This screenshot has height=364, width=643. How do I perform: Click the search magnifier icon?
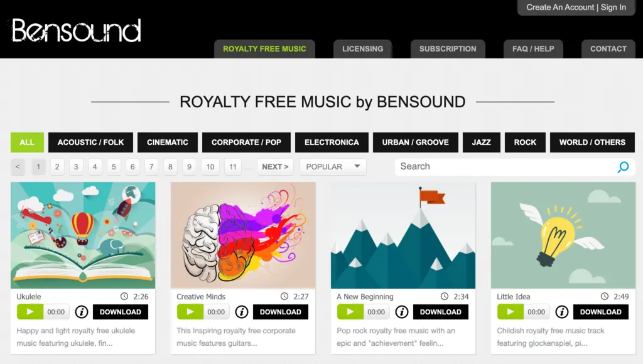pos(623,167)
